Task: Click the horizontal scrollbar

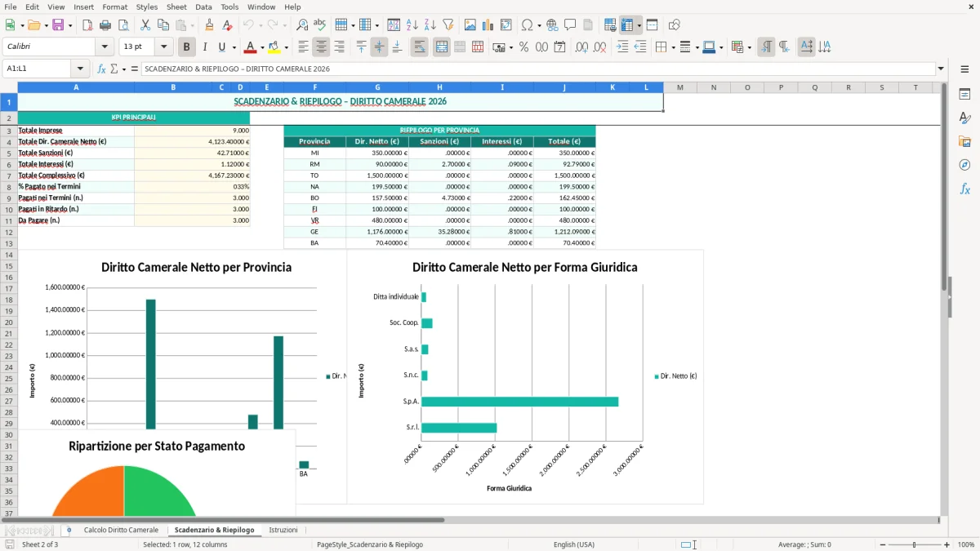Action: pyautogui.click(x=470, y=519)
